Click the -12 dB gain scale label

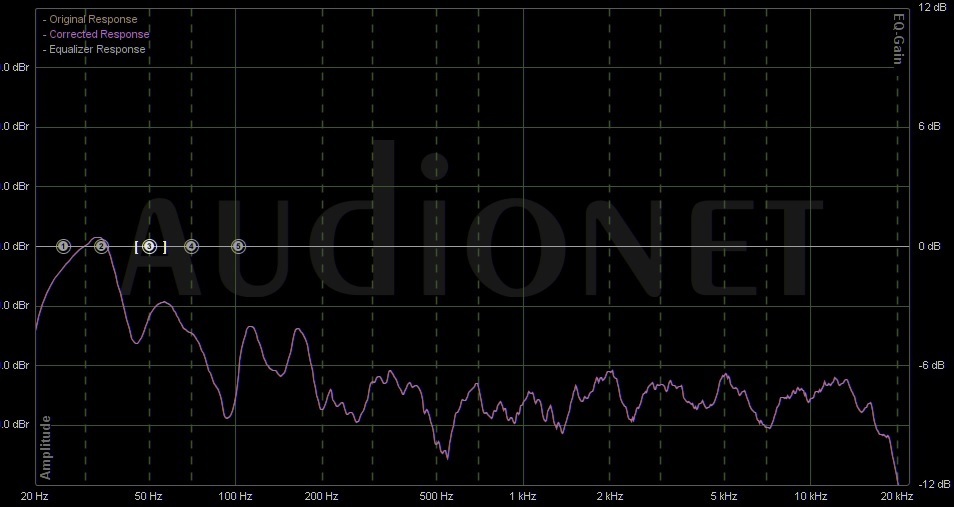[x=933, y=484]
